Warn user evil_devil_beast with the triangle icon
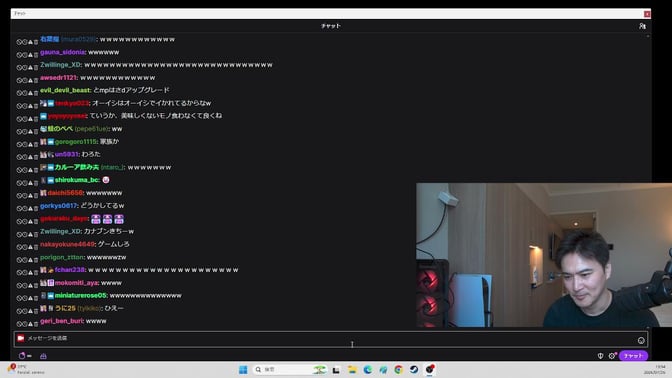 pos(30,93)
